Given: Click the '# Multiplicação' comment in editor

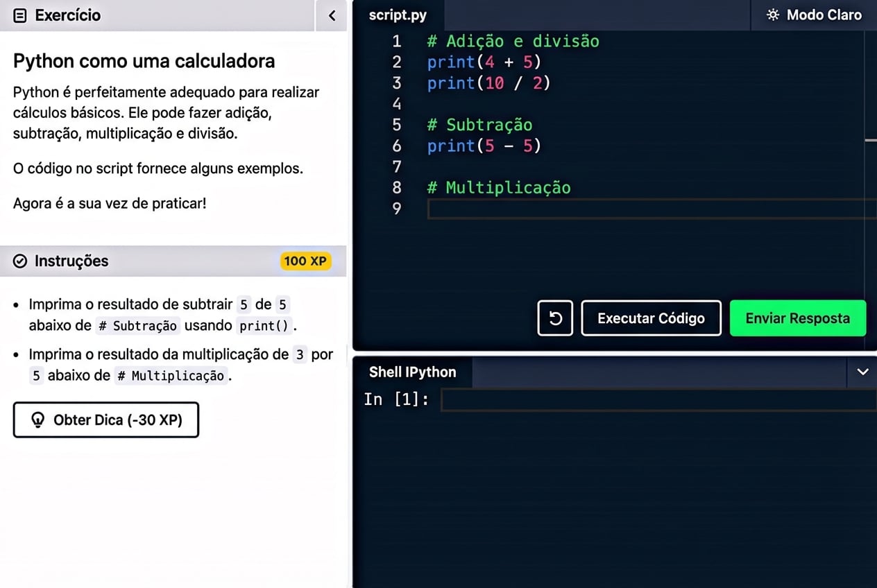Looking at the screenshot, I should [x=499, y=188].
